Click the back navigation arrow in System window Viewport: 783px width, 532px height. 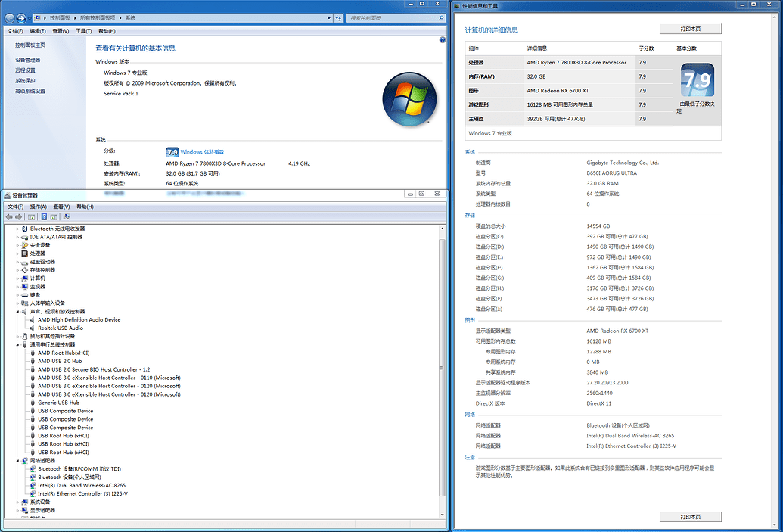click(x=11, y=17)
